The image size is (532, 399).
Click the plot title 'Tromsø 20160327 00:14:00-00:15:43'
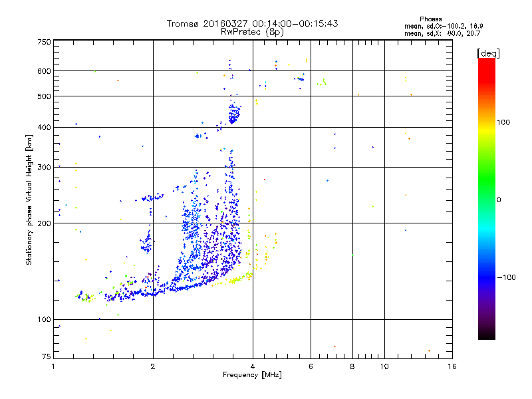click(252, 23)
